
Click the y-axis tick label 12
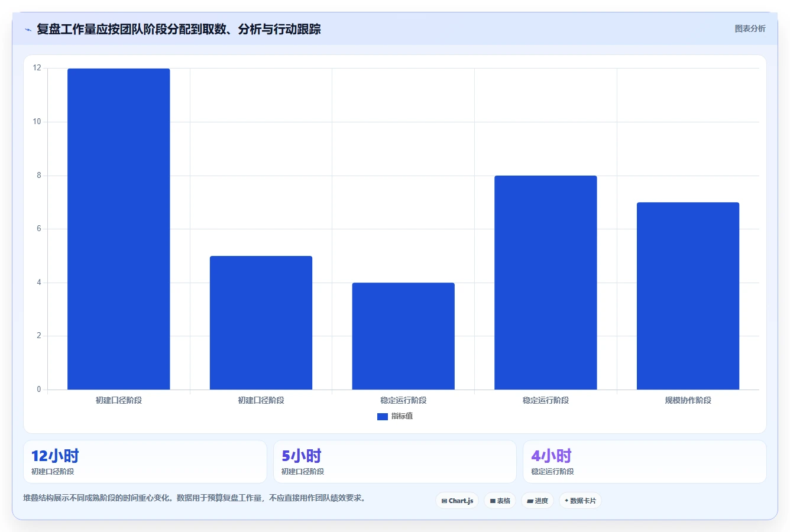coord(37,68)
